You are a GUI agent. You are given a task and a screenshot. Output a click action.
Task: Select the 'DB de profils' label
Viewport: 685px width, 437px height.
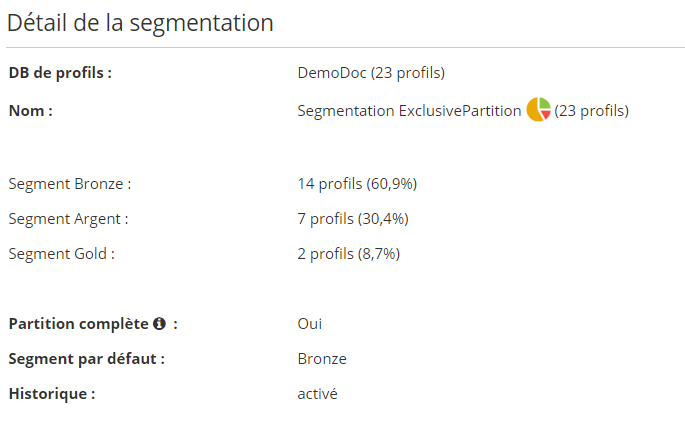[60, 73]
